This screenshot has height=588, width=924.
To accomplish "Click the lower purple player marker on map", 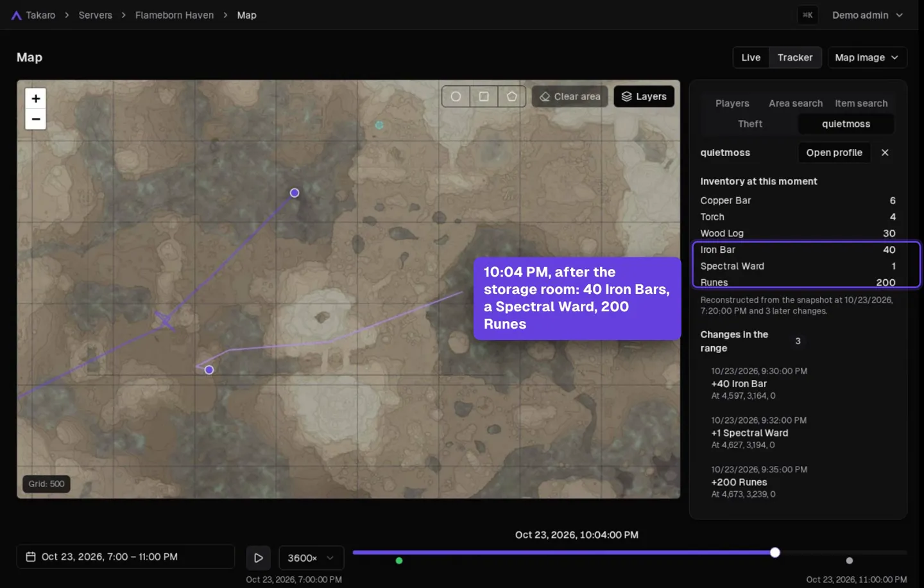I will click(x=209, y=370).
